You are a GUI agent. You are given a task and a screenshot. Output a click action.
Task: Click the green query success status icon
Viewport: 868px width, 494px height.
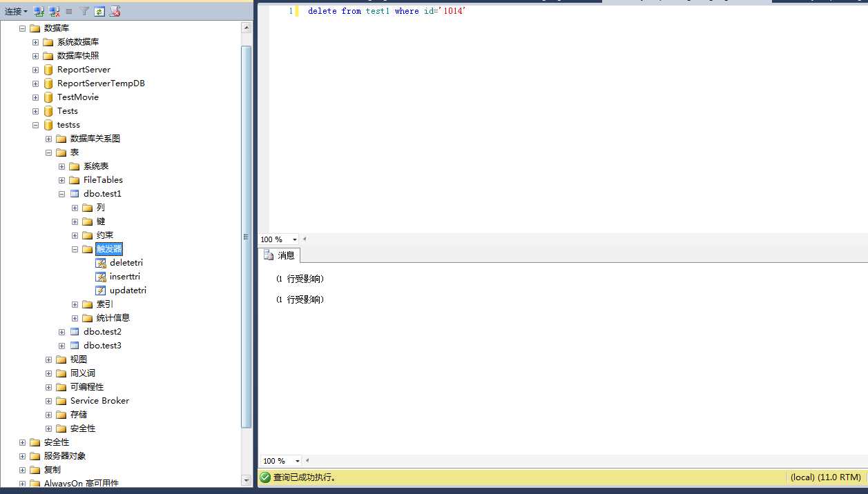pos(265,477)
